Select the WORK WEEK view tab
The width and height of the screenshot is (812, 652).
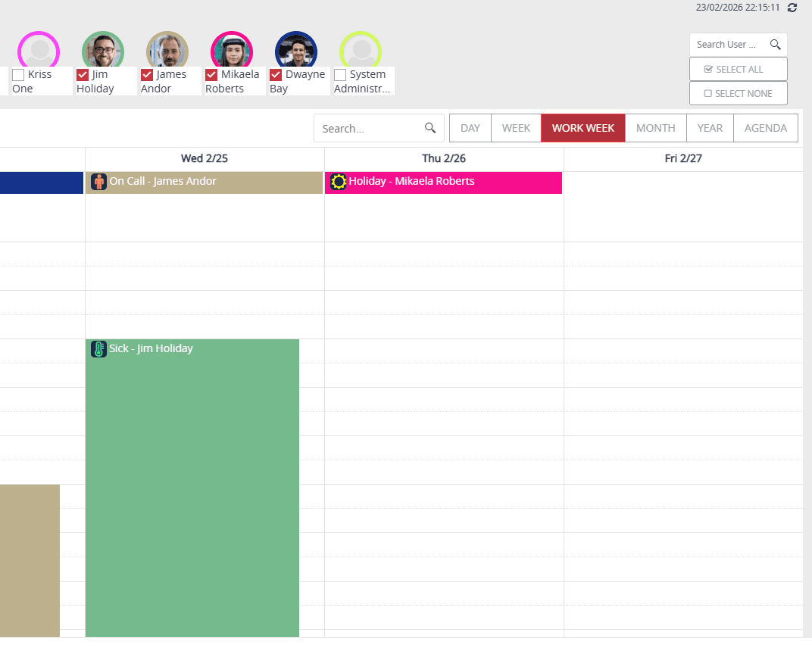583,128
